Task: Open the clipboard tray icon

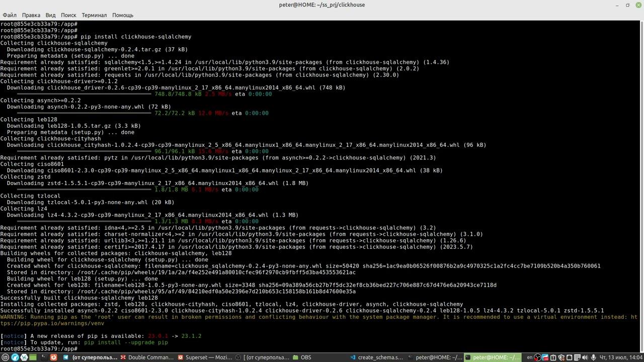Action: point(554,357)
